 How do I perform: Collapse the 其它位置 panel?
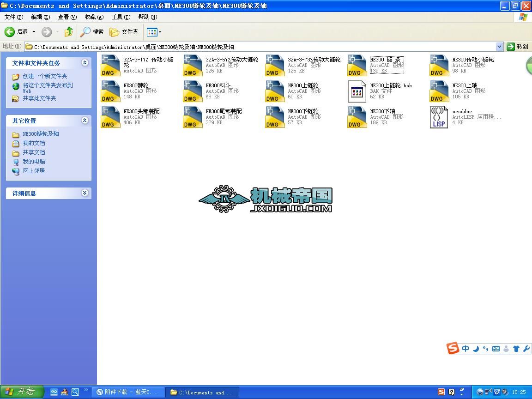point(85,121)
